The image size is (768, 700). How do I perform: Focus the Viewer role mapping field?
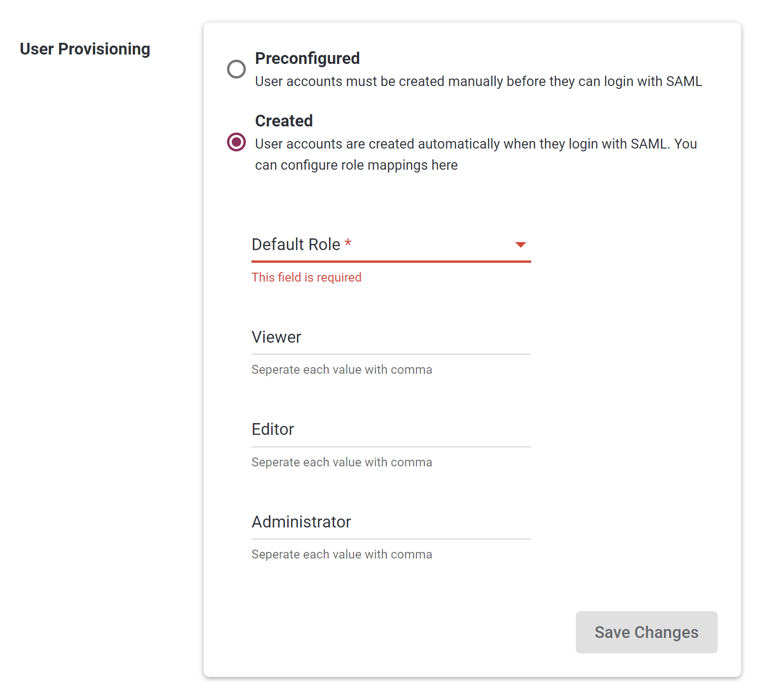391,338
